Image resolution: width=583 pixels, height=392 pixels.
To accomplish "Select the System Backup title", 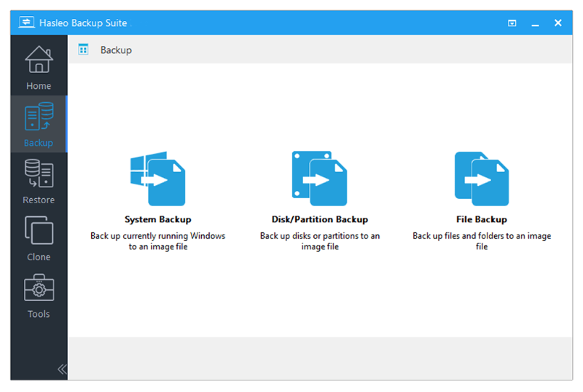I will pyautogui.click(x=157, y=219).
